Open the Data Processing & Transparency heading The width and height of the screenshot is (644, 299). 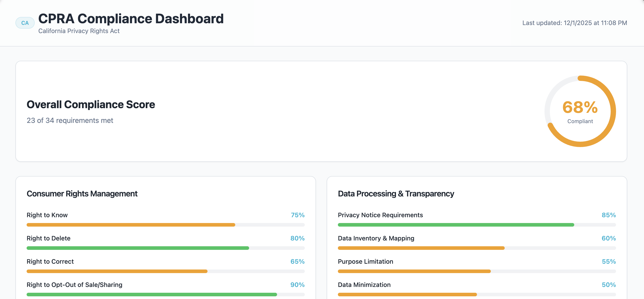(x=396, y=194)
